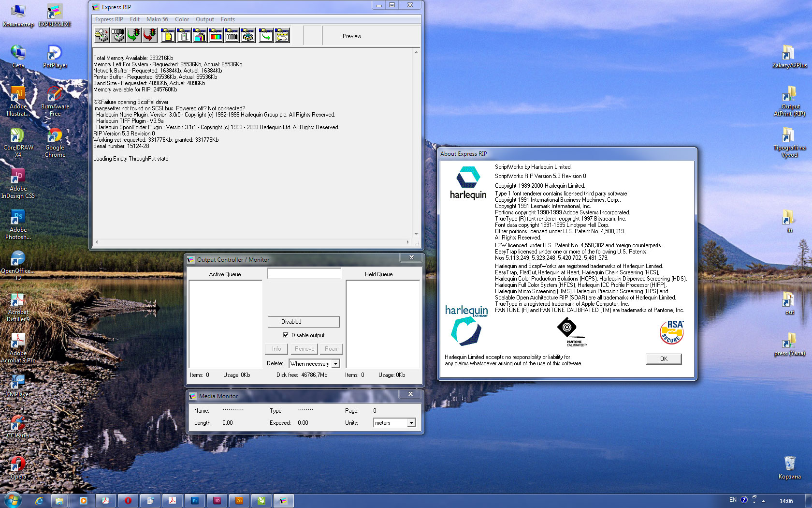
Task: Click the Output Controller green arrow icon
Action: click(x=266, y=35)
